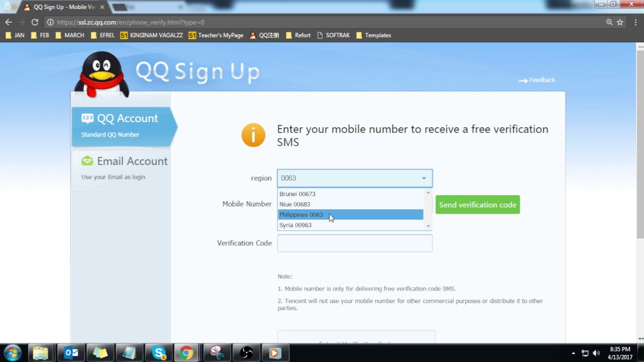Open the EFREL bookmark folder
The height and width of the screenshot is (362, 644).
[x=102, y=35]
